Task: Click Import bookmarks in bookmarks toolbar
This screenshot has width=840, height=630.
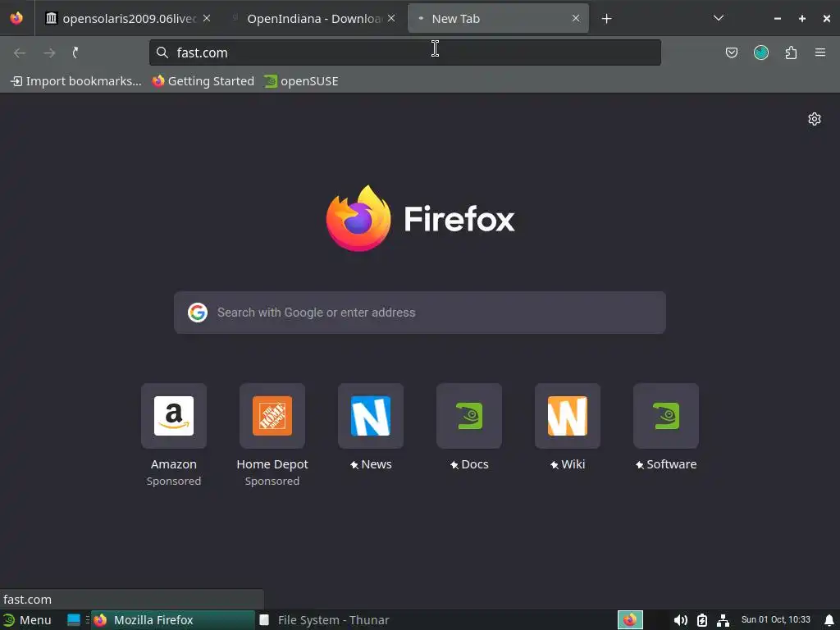Action: pos(76,81)
